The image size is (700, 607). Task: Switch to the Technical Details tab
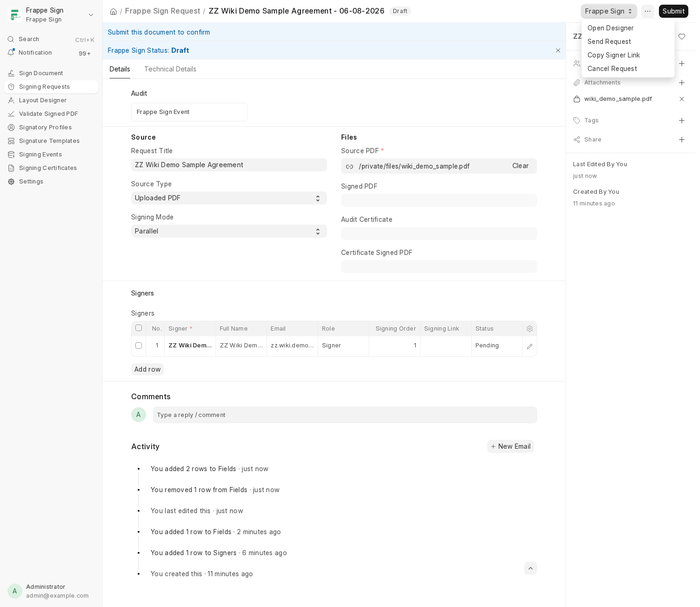tap(170, 69)
